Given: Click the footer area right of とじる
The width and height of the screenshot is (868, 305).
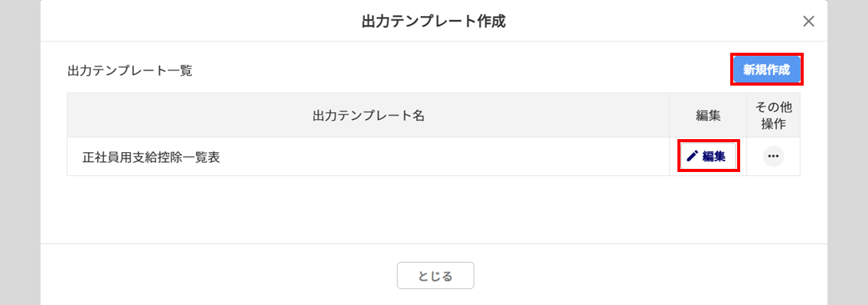Looking at the screenshot, I should coord(651,274).
